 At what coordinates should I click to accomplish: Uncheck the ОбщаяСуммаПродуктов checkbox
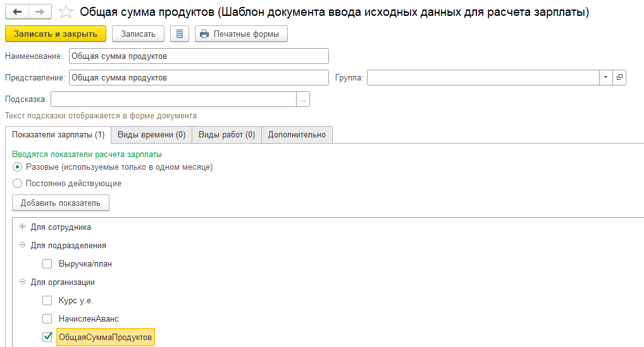[47, 338]
